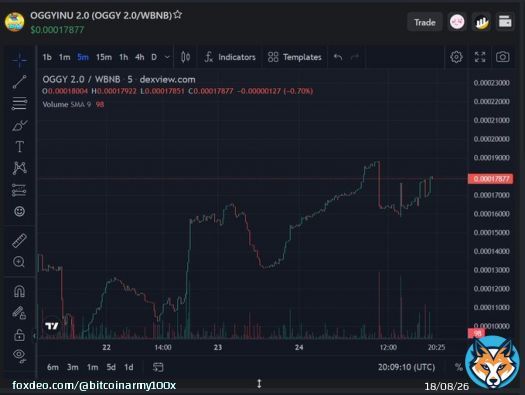This screenshot has height=395, width=525.
Task: Toggle stay-in-drawing-mode pencil lock
Action: coord(19,313)
